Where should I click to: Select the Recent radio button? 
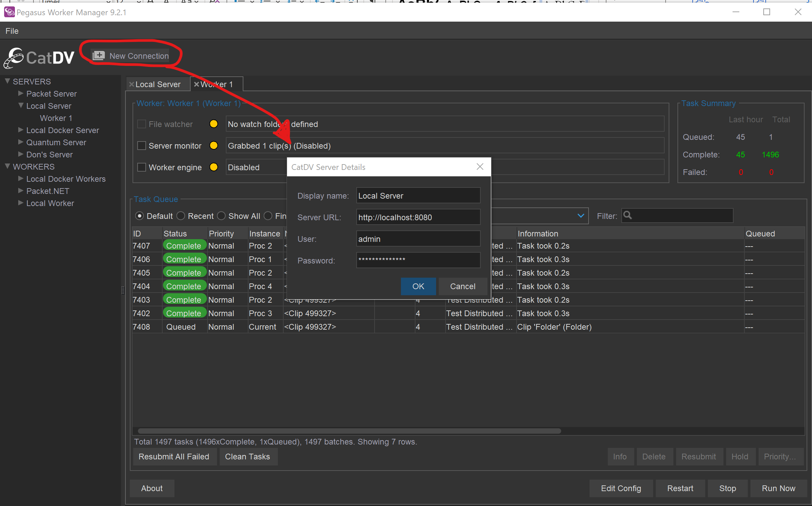pyautogui.click(x=181, y=216)
